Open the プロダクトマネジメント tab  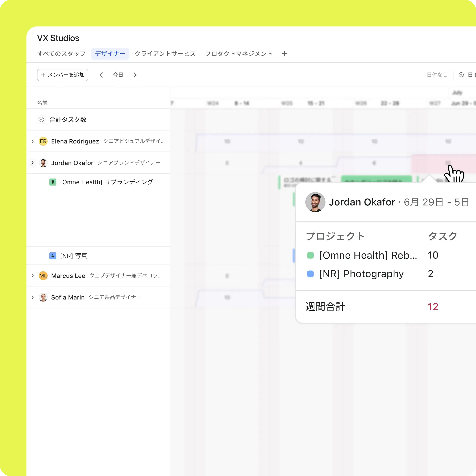(239, 54)
